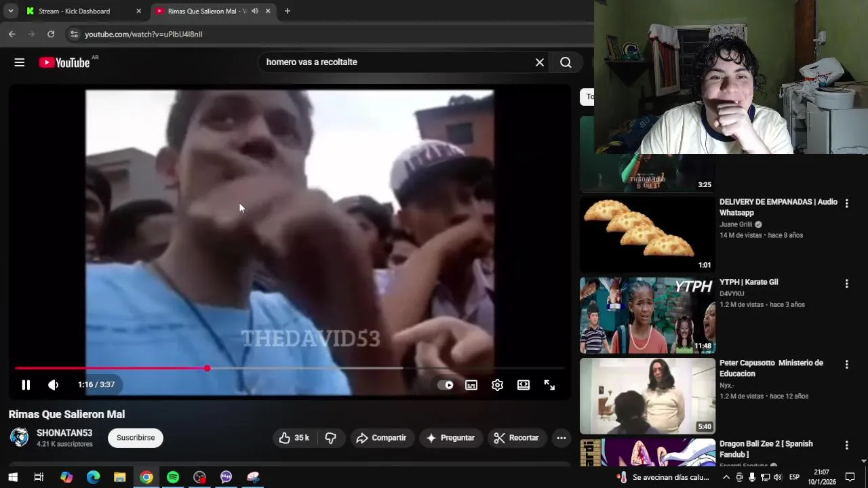Open the Windows Start menu

[13, 477]
